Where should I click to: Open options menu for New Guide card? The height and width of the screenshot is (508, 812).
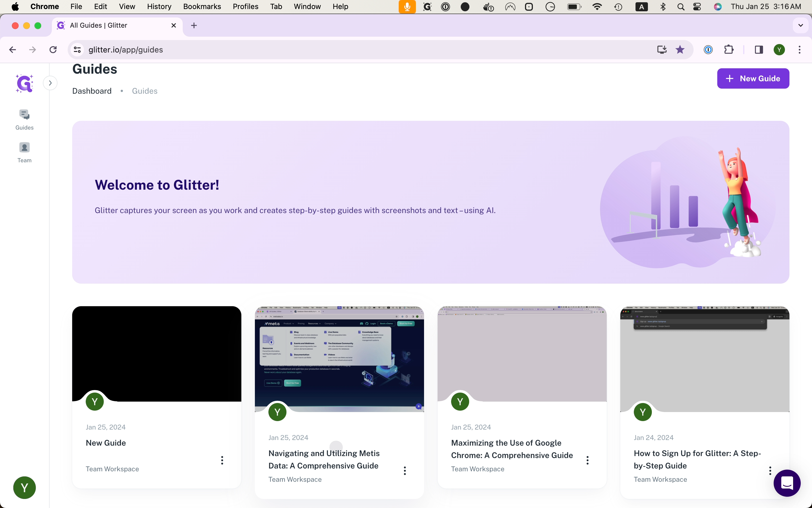point(222,460)
